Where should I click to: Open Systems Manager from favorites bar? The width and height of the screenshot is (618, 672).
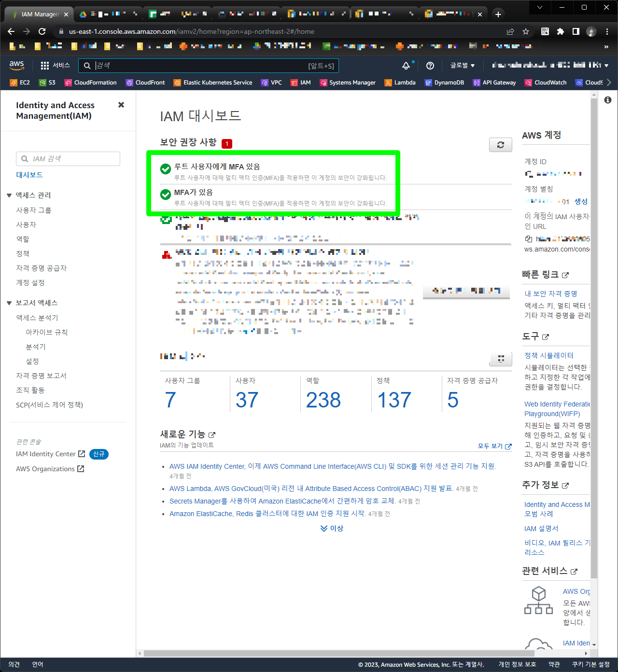point(348,83)
